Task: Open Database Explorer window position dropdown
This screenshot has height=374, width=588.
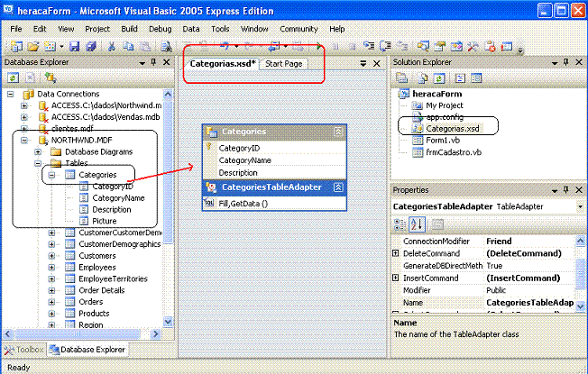Action: pos(142,63)
